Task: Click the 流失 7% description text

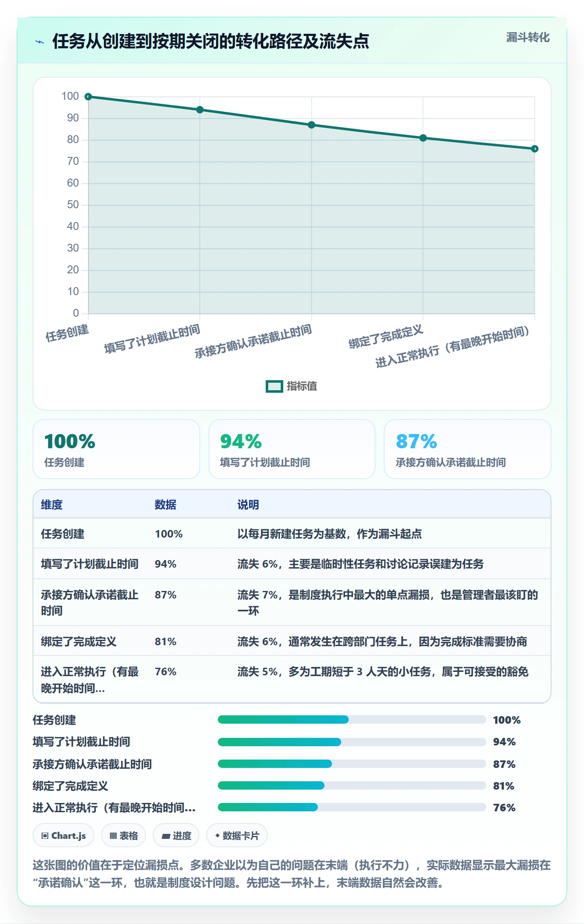Action: [388, 603]
